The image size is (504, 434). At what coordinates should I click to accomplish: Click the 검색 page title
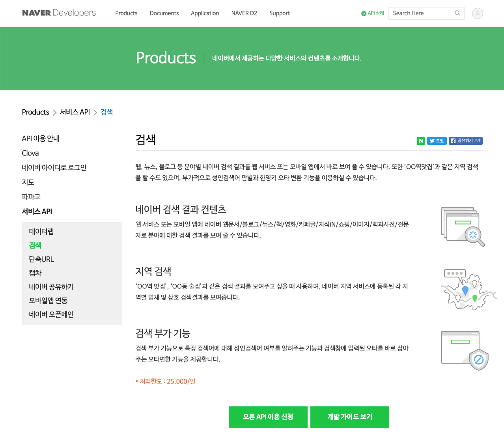(x=146, y=139)
